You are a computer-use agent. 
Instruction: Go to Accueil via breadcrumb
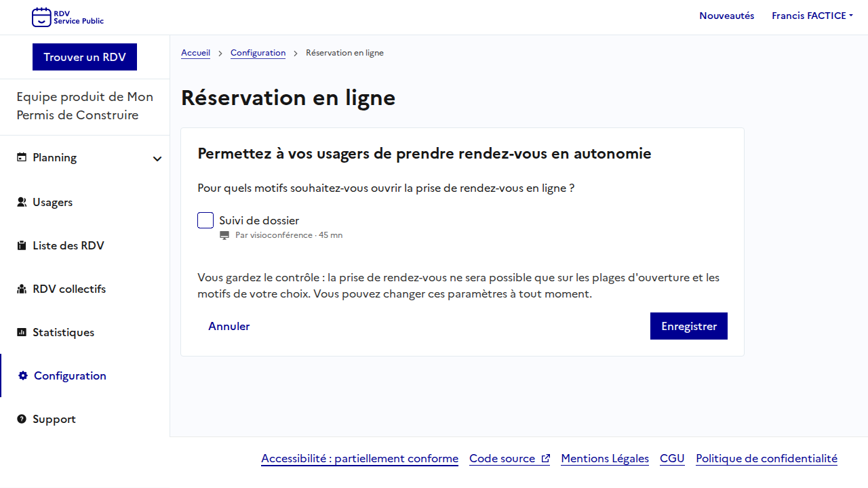tap(195, 53)
